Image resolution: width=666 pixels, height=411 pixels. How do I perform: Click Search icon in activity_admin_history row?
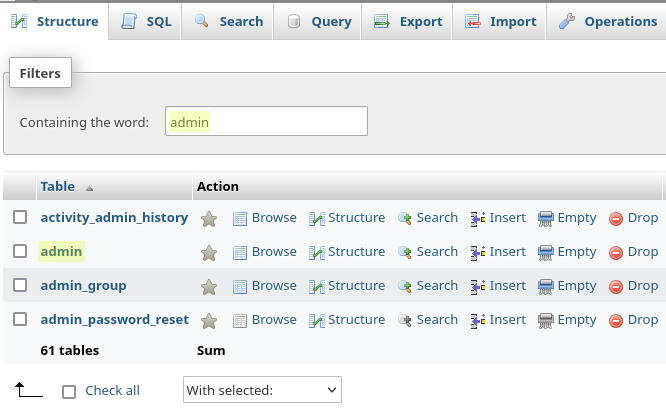(x=405, y=219)
